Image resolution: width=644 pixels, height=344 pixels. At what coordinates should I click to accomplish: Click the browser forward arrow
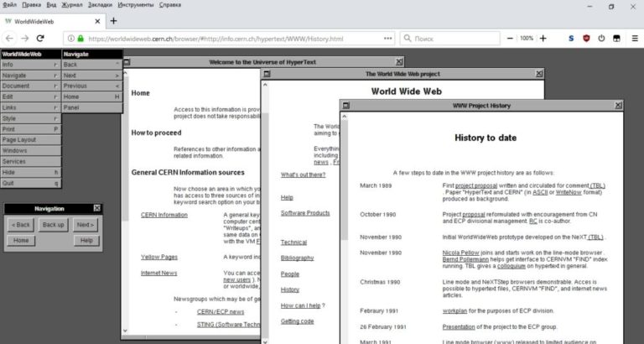pos(25,39)
